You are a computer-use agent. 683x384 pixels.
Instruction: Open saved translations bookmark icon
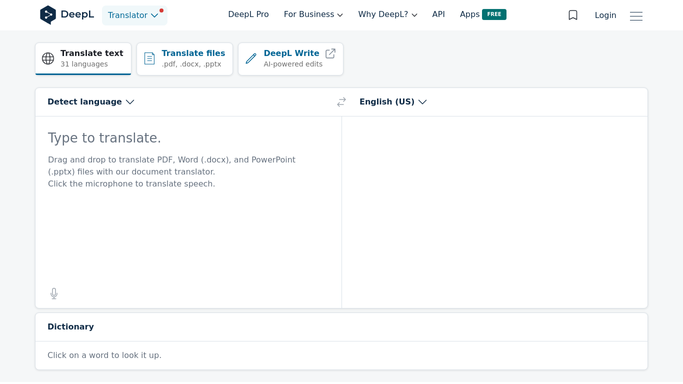pyautogui.click(x=573, y=15)
